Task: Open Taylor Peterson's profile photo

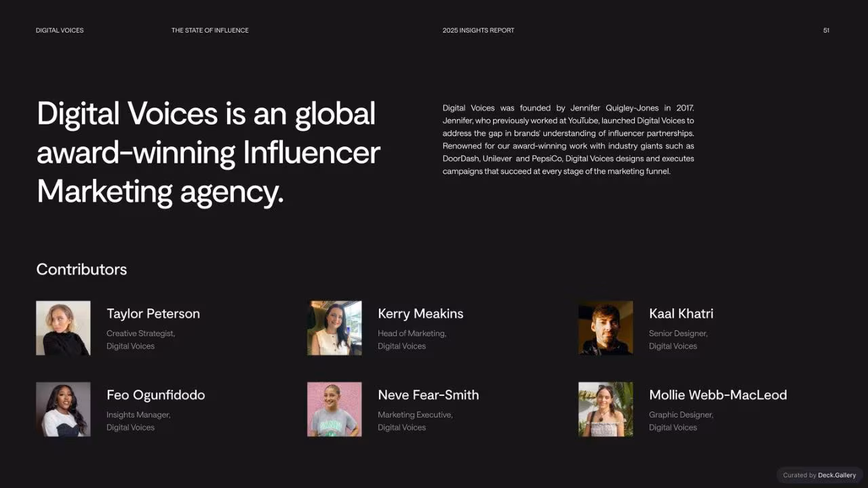Action: click(63, 328)
